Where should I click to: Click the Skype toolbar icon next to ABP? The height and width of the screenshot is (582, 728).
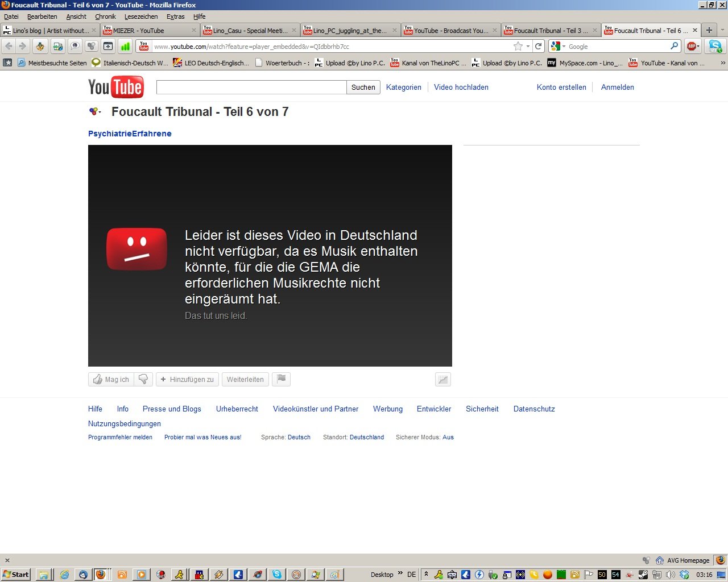point(715,46)
